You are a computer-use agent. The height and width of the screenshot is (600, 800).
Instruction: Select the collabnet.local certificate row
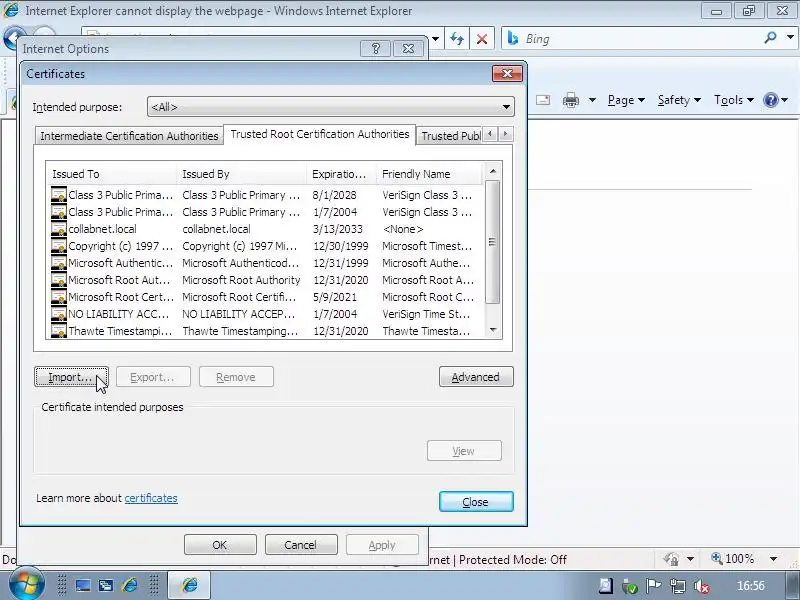[265, 229]
